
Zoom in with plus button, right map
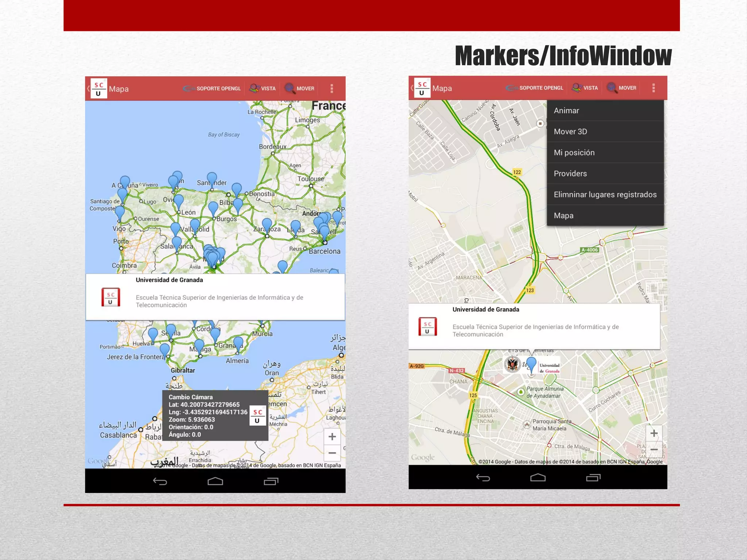click(654, 433)
